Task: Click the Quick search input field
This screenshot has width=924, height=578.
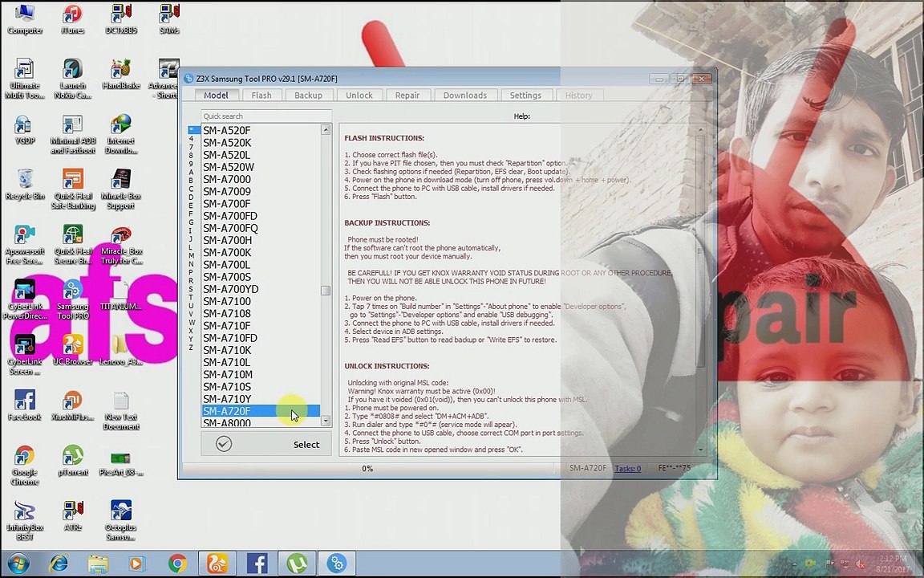Action: [266, 116]
